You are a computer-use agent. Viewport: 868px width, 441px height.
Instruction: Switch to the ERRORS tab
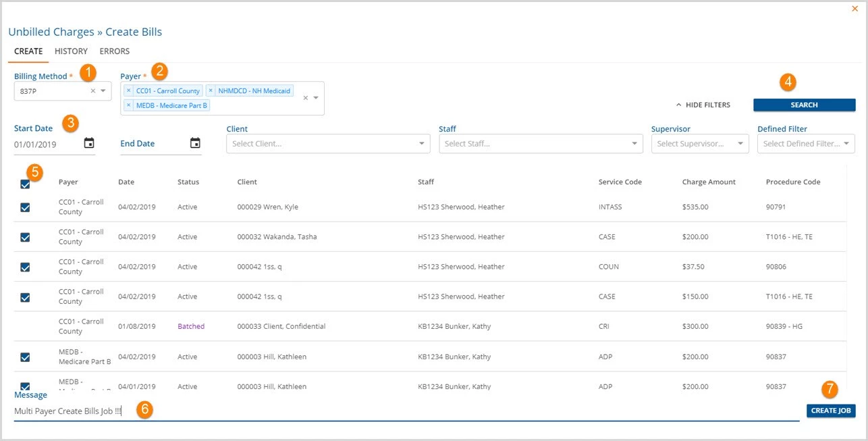[x=115, y=51]
